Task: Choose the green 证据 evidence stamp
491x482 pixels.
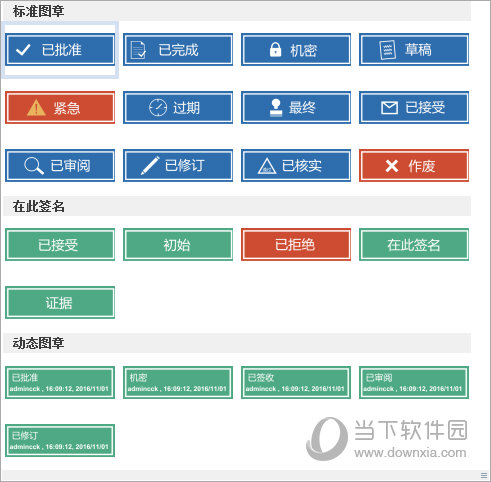Action: coord(60,302)
